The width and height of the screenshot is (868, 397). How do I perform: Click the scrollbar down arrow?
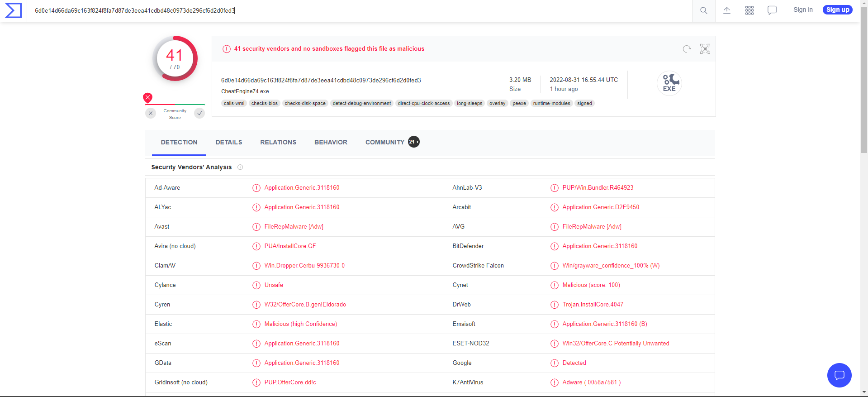[864, 393]
